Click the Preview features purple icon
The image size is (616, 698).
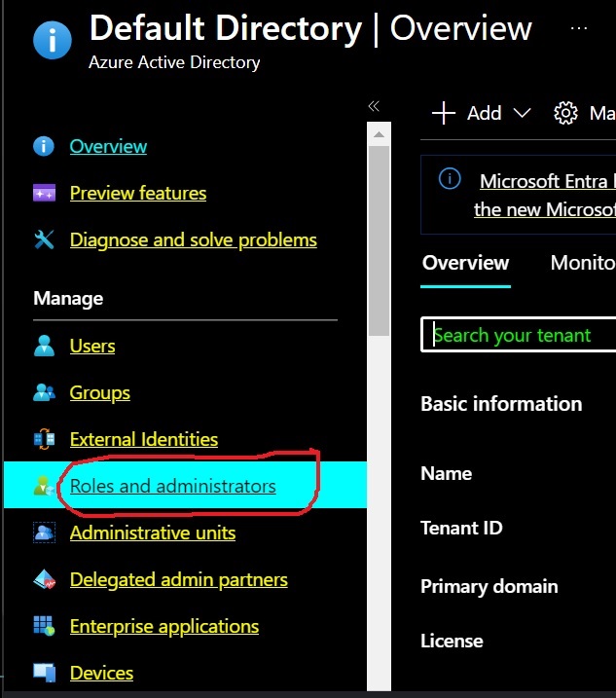tap(44, 193)
